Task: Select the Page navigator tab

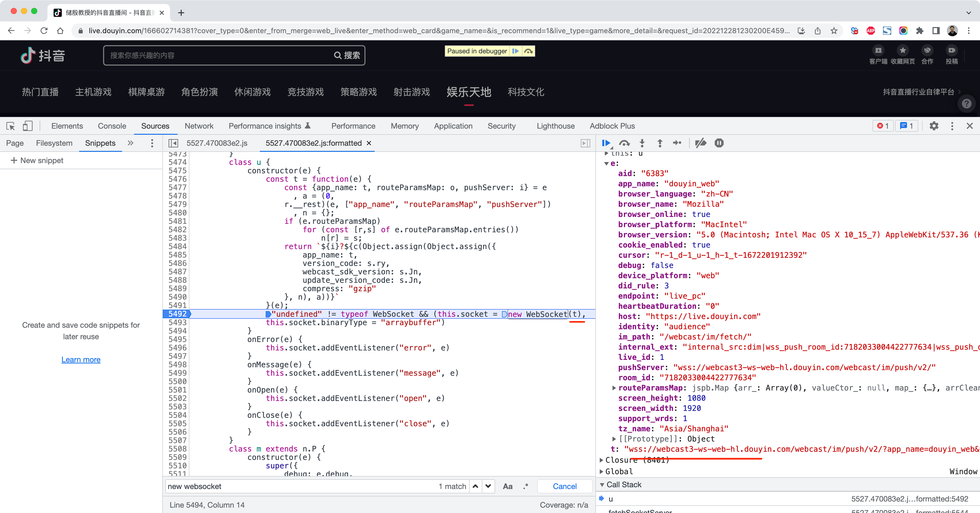Action: [x=15, y=143]
